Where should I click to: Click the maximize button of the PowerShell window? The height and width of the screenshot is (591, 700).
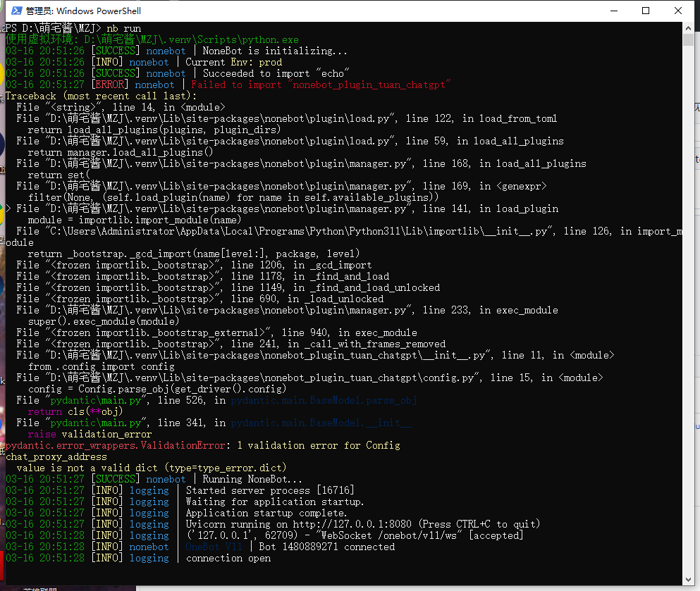[x=644, y=11]
